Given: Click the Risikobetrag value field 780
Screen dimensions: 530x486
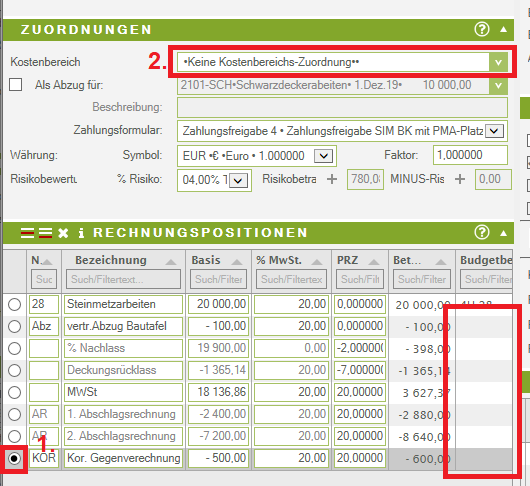Looking at the screenshot, I should [x=365, y=179].
